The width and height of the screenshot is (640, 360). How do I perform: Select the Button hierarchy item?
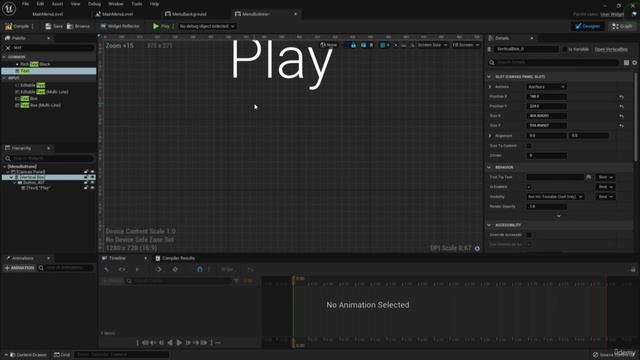click(31, 182)
